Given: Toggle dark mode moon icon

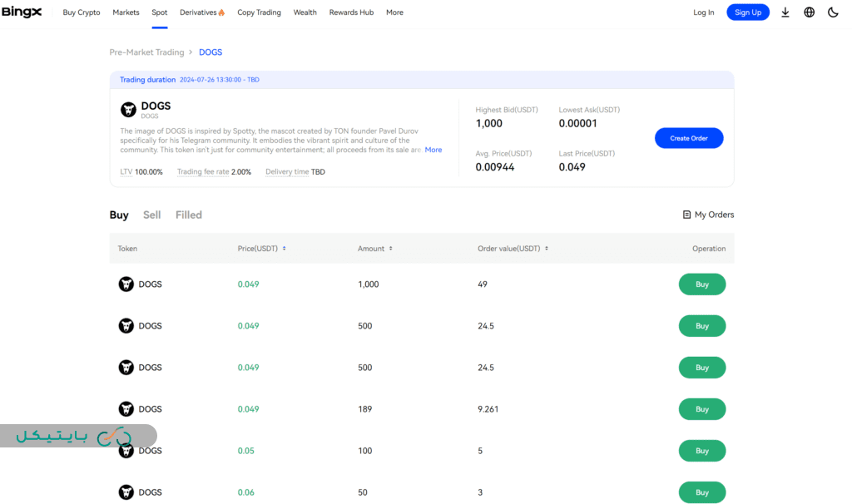Looking at the screenshot, I should (x=833, y=12).
